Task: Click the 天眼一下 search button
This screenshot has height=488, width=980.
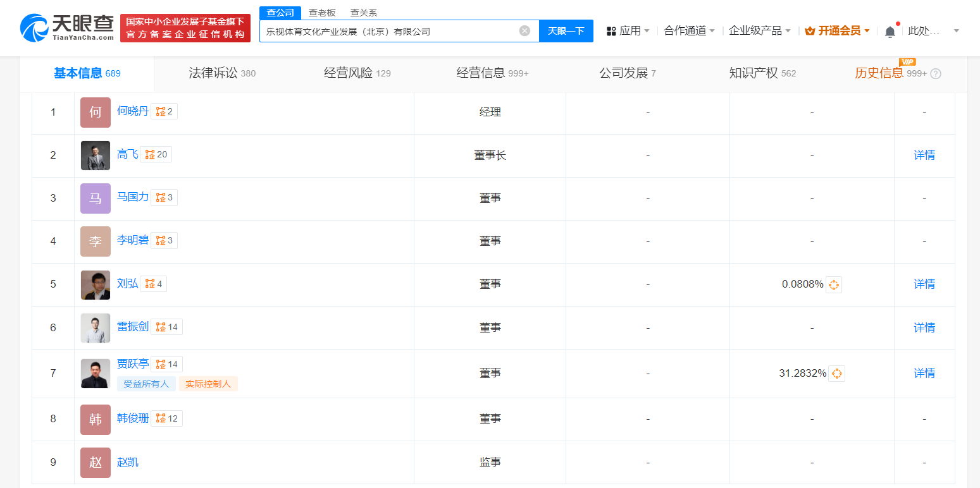Action: coord(566,31)
